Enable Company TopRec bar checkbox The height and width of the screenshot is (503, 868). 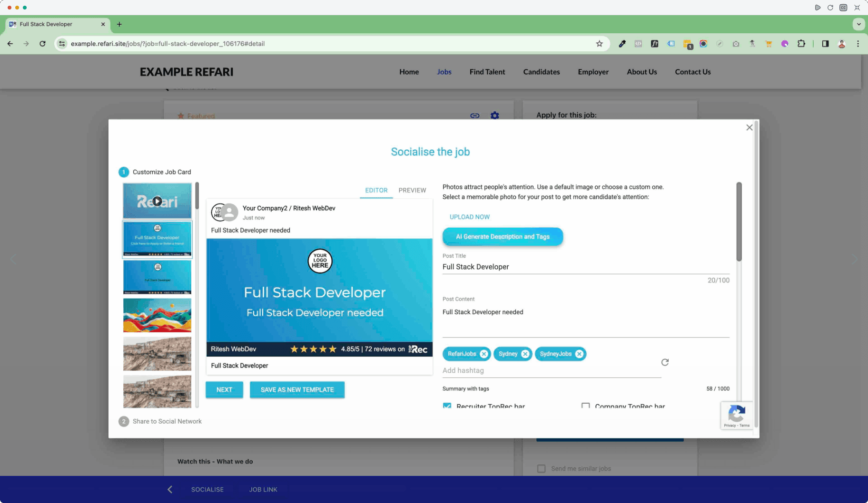tap(585, 406)
